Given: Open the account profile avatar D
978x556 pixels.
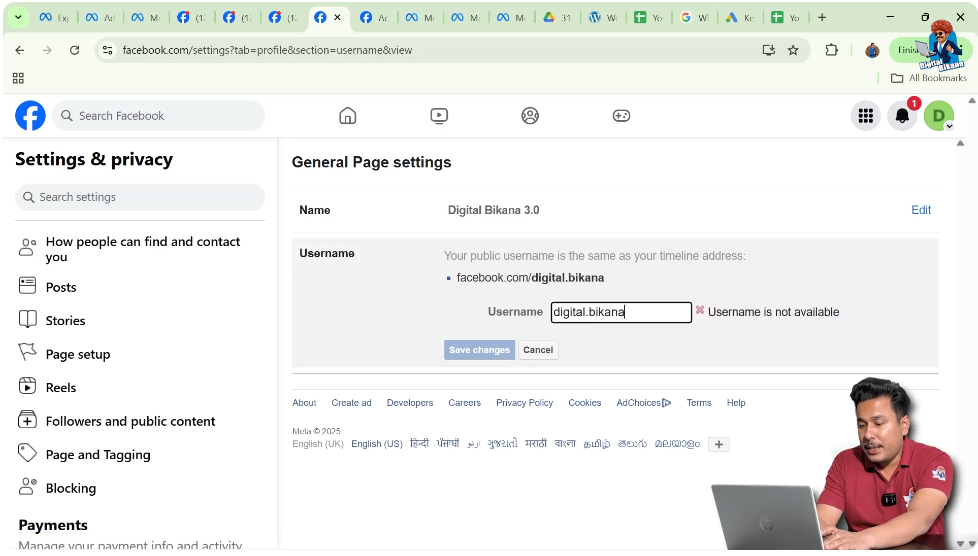Looking at the screenshot, I should coord(939,115).
